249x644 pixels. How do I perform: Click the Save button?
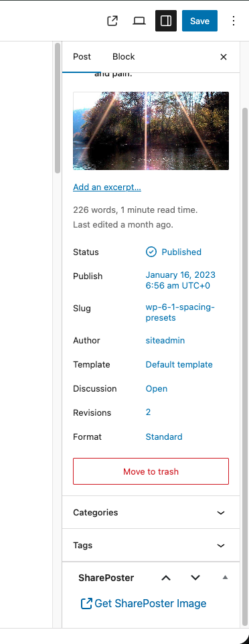pyautogui.click(x=199, y=21)
